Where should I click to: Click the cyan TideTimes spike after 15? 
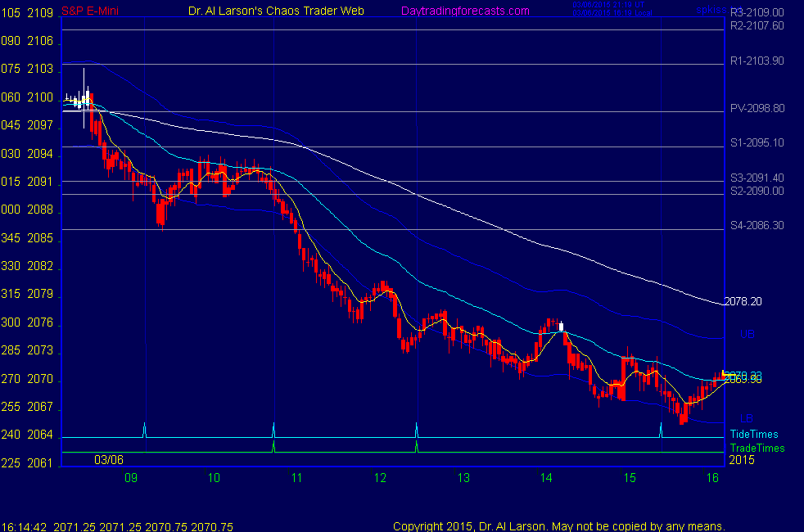(x=661, y=430)
